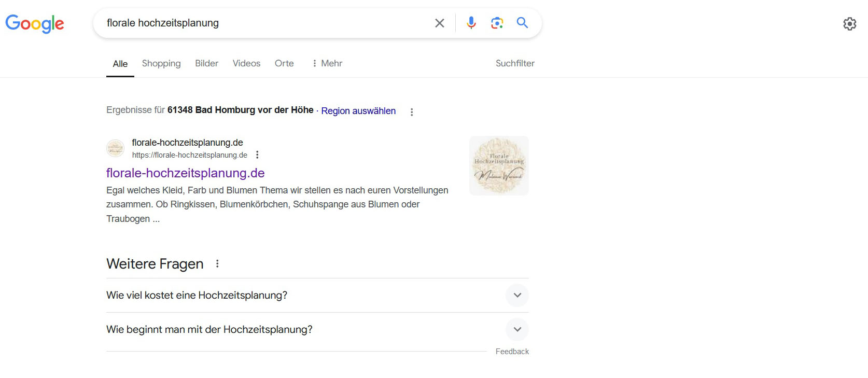Switch to the Bilder tab
The width and height of the screenshot is (868, 378).
tap(206, 63)
